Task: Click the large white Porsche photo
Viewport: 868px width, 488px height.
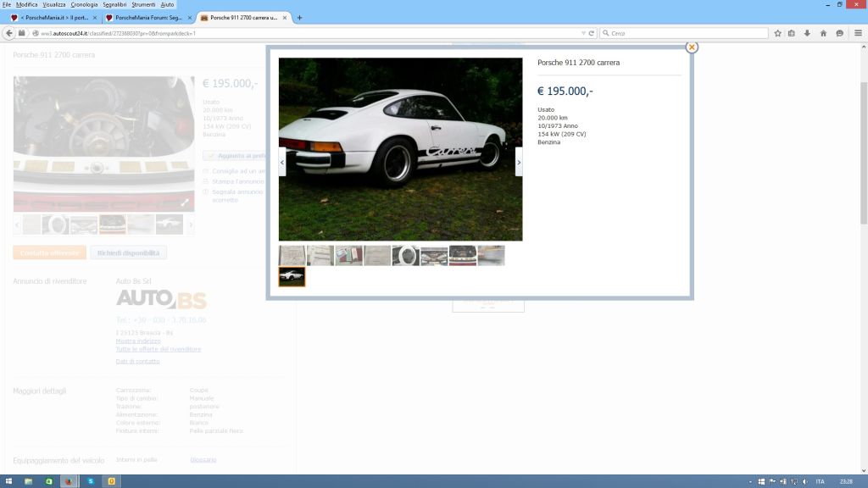Action: [400, 149]
